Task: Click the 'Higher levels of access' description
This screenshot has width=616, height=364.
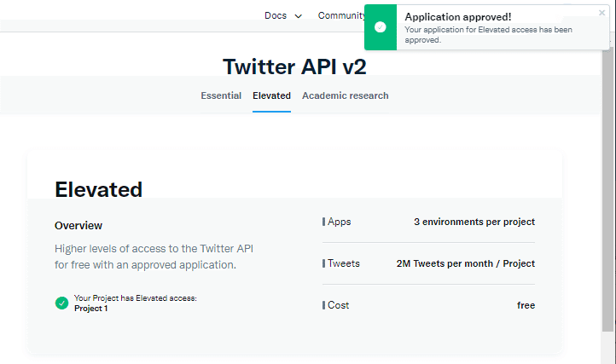Action: tap(154, 257)
